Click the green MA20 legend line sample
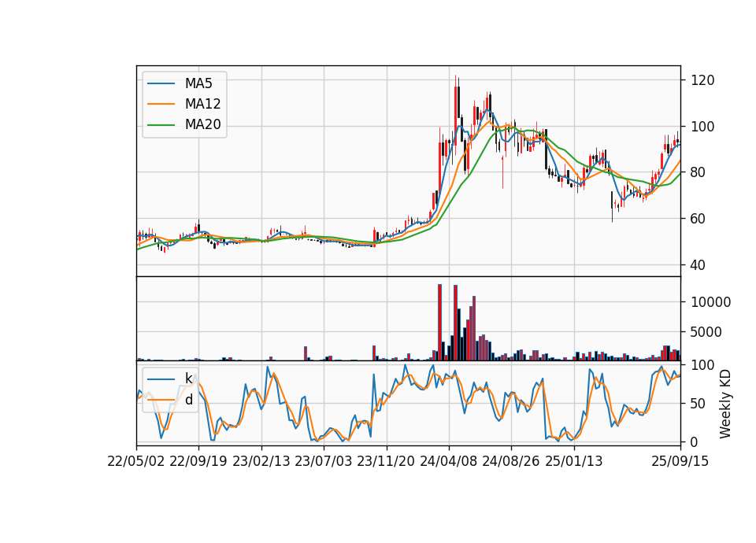The width and height of the screenshot is (756, 543). pos(161,125)
